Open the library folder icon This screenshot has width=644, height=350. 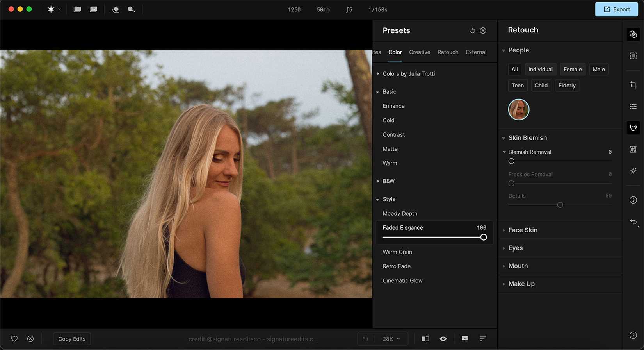click(x=77, y=9)
